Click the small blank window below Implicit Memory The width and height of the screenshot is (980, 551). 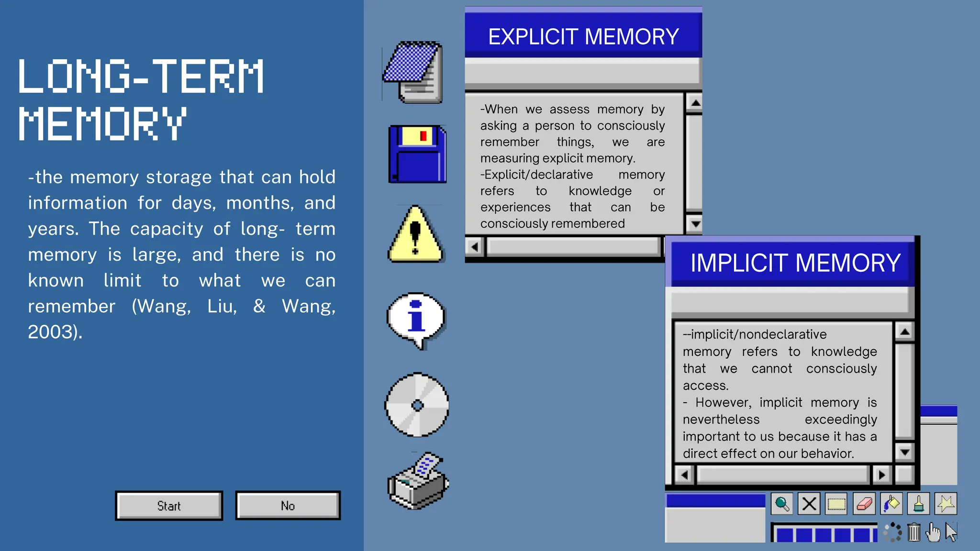(715, 518)
